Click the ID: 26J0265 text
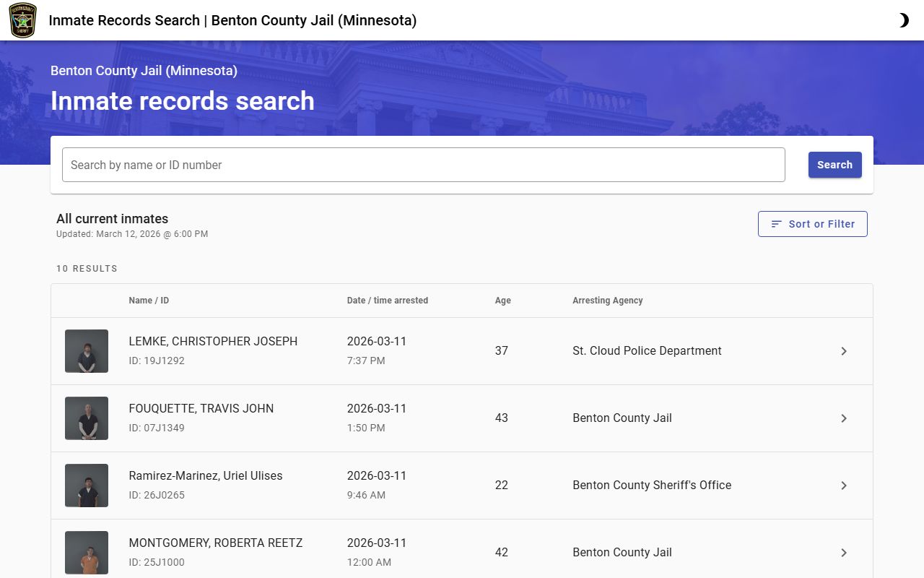 (x=157, y=495)
